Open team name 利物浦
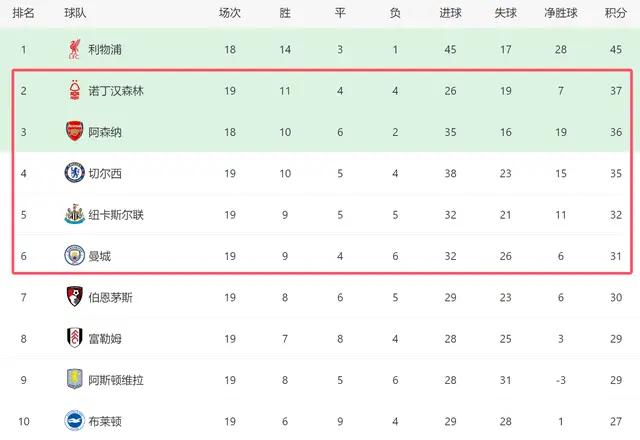The image size is (640, 440). point(105,50)
